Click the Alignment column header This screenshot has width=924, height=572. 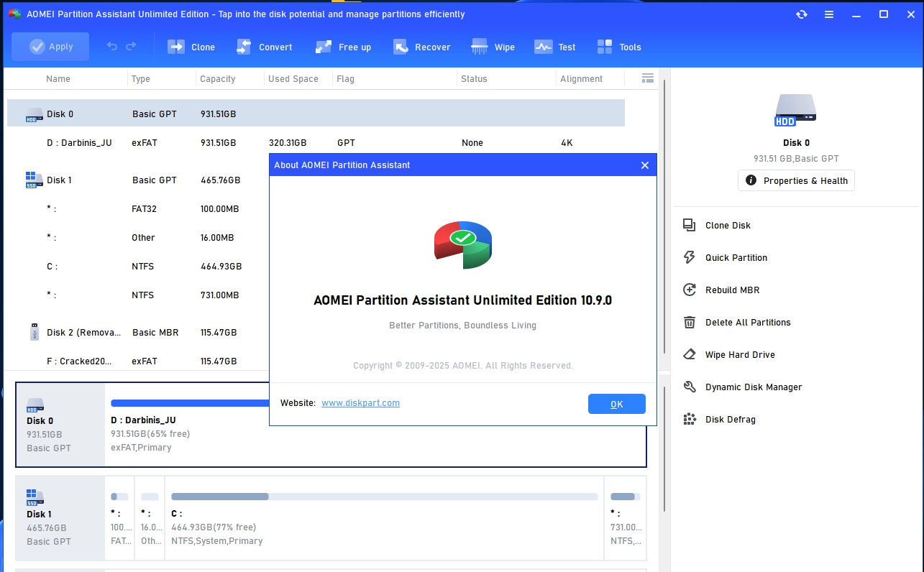582,79
